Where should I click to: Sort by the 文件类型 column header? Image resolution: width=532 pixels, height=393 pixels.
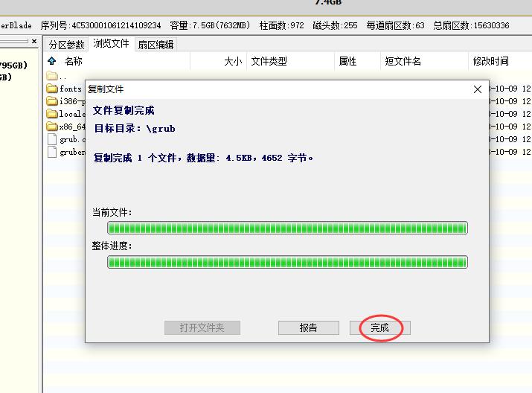(x=269, y=61)
